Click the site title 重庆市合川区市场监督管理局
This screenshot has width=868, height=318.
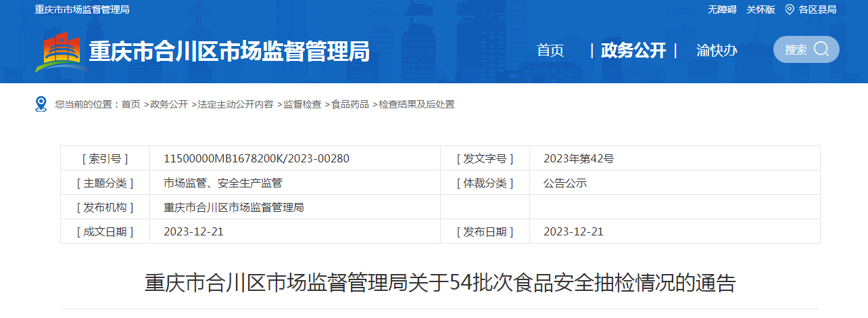230,51
